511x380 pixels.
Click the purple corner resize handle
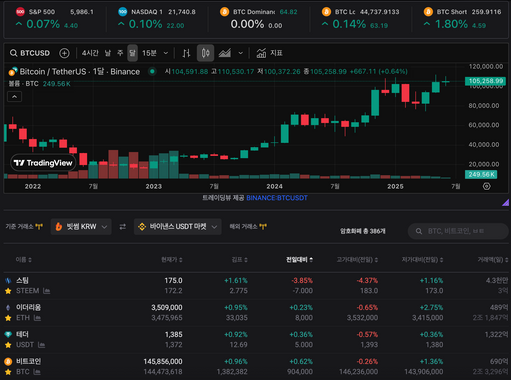506,202
